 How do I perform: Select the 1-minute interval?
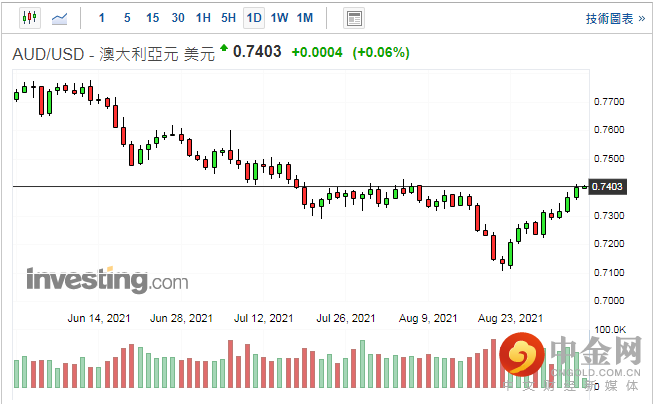tap(102, 18)
